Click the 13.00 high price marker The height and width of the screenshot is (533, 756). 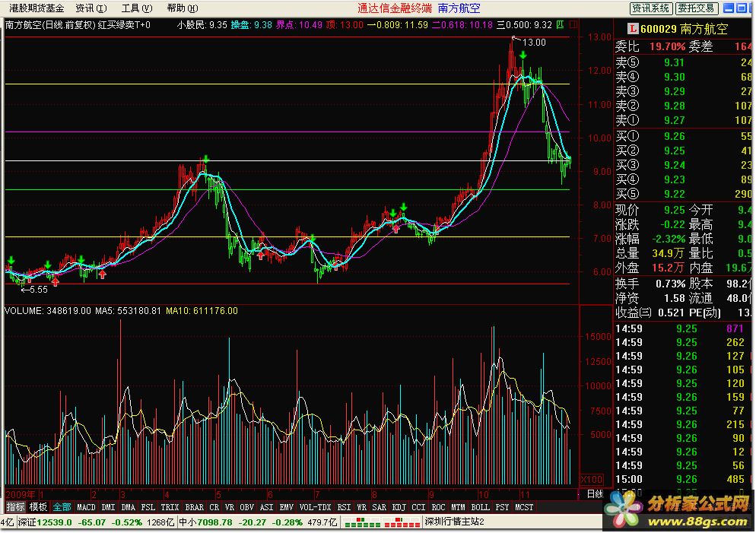pos(534,43)
